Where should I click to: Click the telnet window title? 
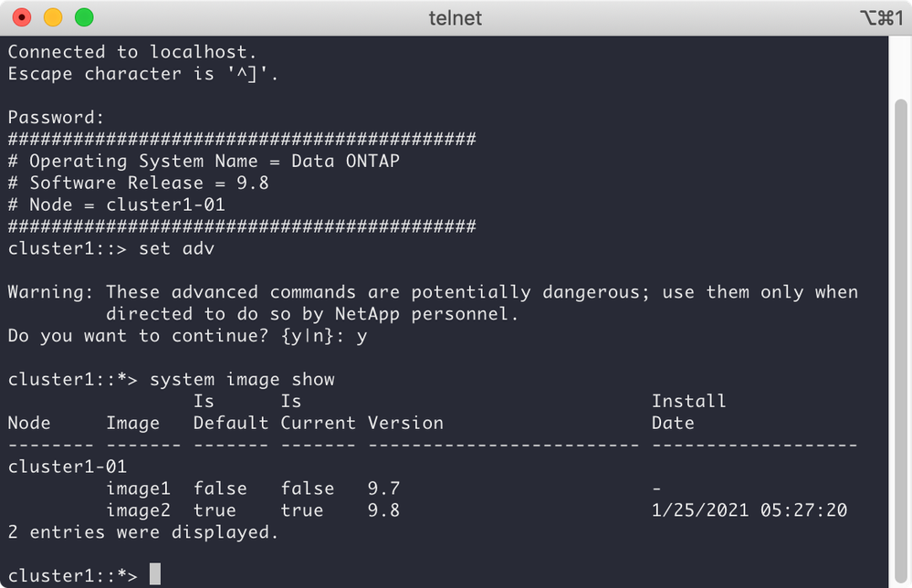coord(455,17)
